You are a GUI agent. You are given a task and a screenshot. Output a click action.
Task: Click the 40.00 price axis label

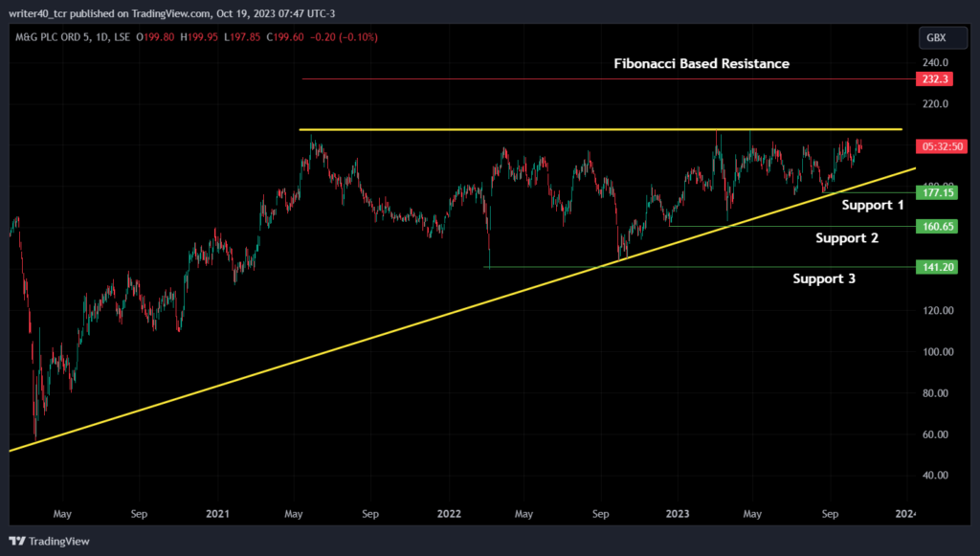click(936, 476)
